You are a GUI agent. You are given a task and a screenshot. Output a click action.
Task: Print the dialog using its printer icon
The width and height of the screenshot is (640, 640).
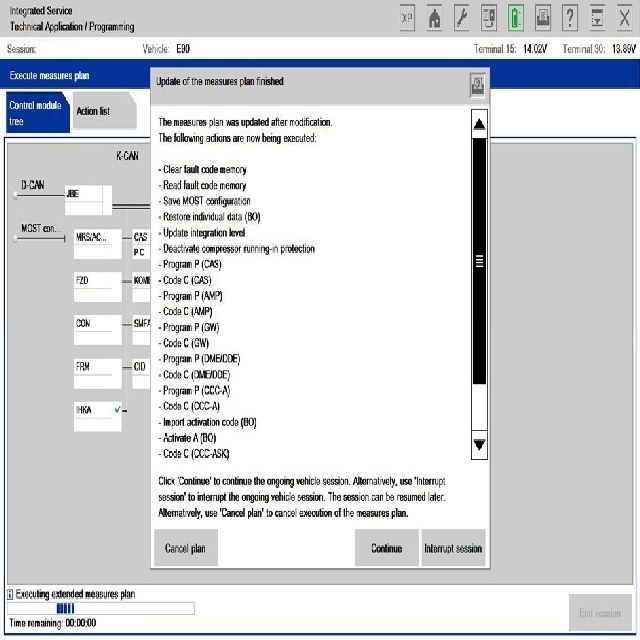coord(478,85)
